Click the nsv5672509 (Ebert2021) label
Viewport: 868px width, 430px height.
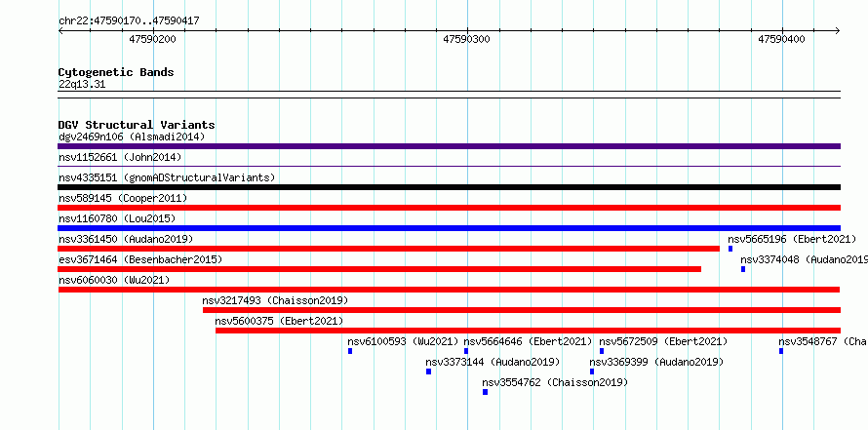663,341
